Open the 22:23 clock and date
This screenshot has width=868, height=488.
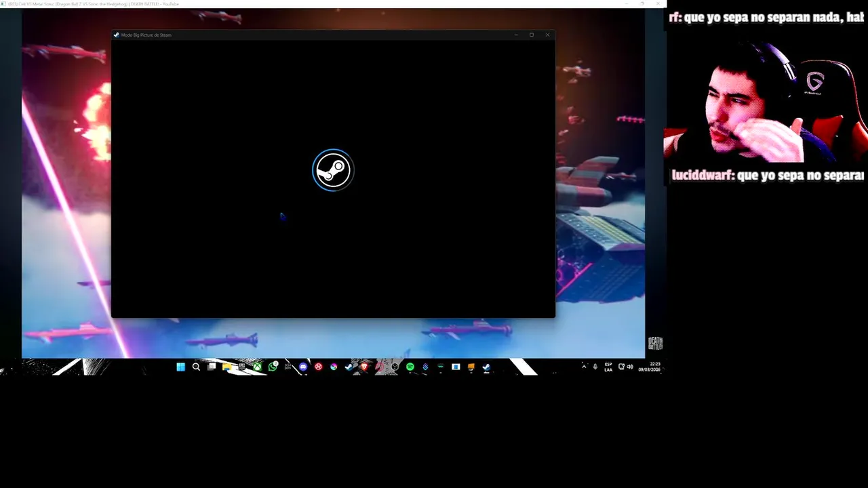coord(649,367)
